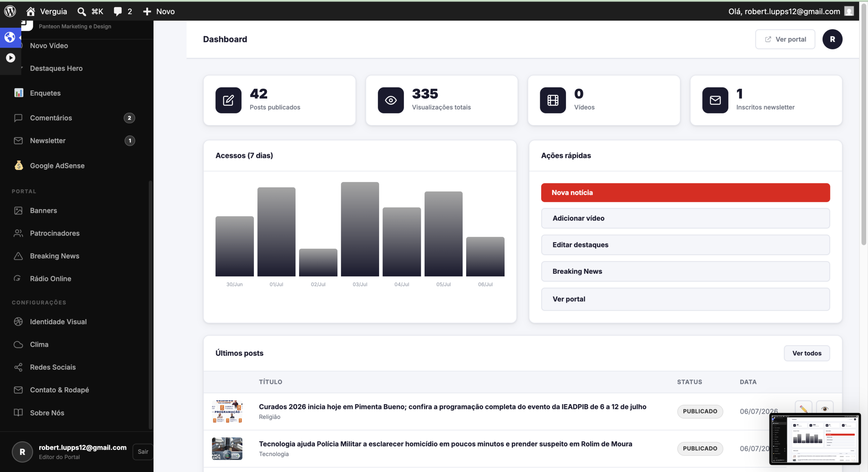
Task: Click the Comentários speech bubble icon
Action: pos(18,118)
